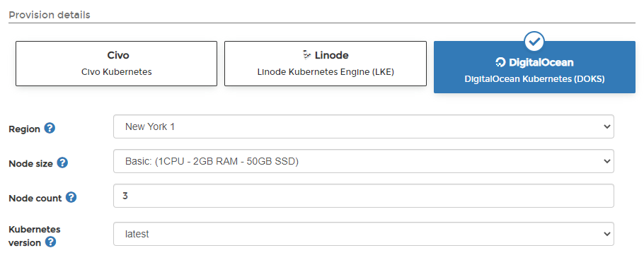The image size is (644, 260).
Task: Click the Region dropdown arrow chevron
Action: [x=607, y=126]
